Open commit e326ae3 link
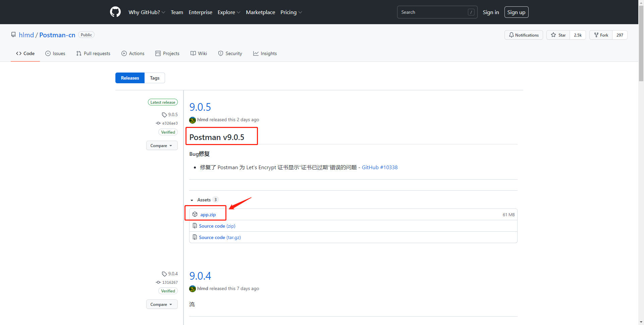 point(167,123)
